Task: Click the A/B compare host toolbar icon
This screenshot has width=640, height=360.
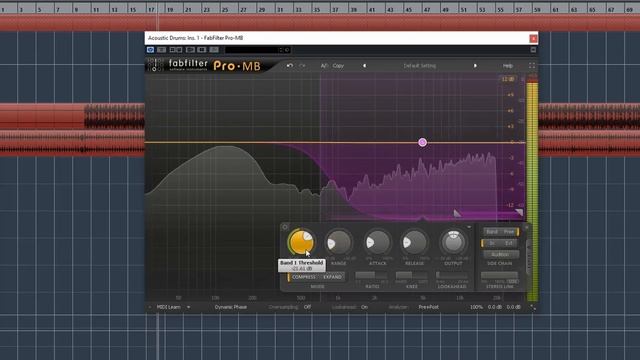Action: point(176,50)
